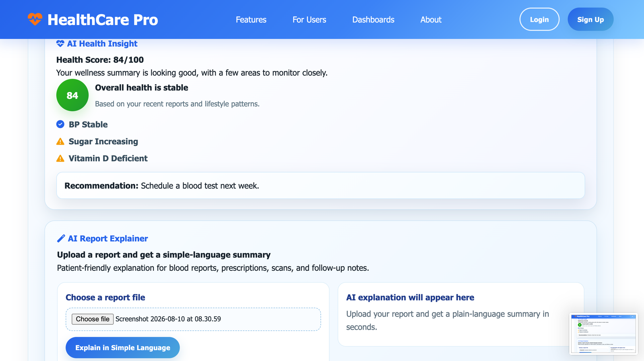Click the BP Stable label
Image resolution: width=644 pixels, height=361 pixels.
[x=88, y=124]
